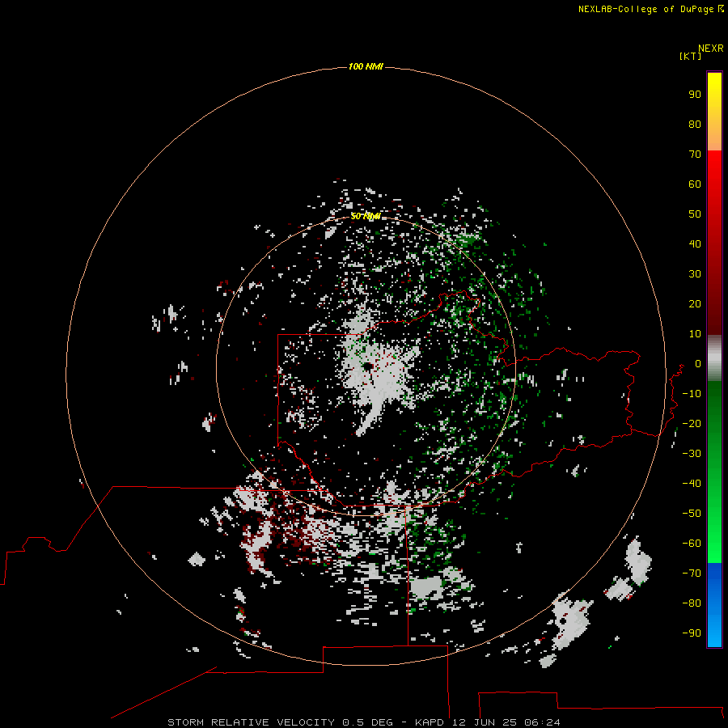The image size is (728, 728).
Task: Click the -40 knot label on scale
Action: point(692,484)
